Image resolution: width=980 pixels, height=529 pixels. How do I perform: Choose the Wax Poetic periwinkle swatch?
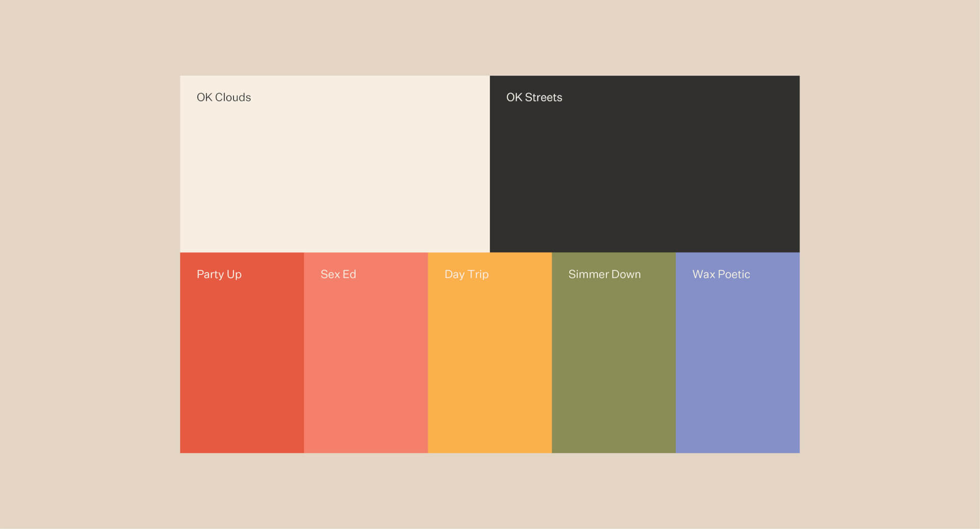point(738,362)
